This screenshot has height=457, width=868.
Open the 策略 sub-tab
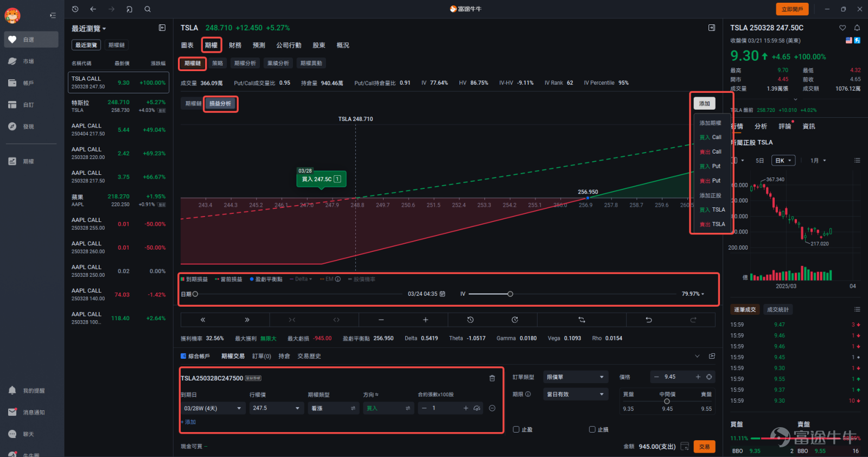coord(218,64)
